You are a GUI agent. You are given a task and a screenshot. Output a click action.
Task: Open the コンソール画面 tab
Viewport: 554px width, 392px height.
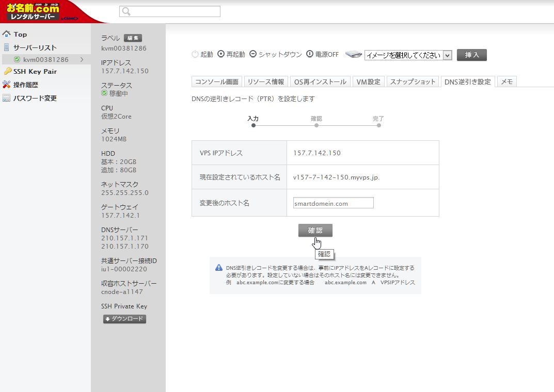coord(217,81)
